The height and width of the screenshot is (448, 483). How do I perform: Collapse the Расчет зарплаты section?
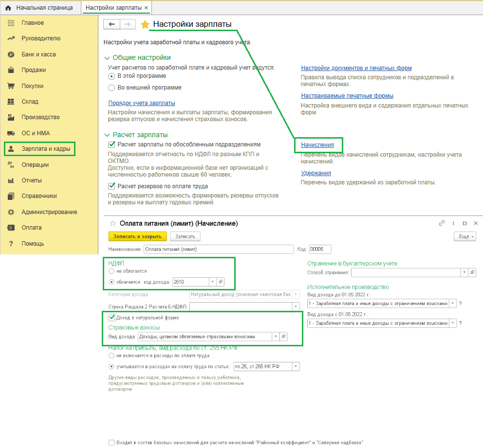(107, 135)
